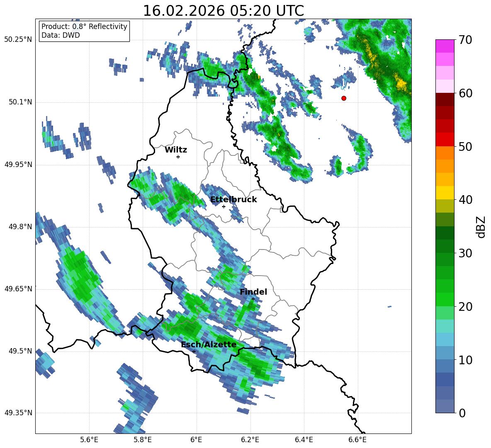The image size is (491, 448).
Task: Click the longitude label 5.6°E
Action: 89,440
